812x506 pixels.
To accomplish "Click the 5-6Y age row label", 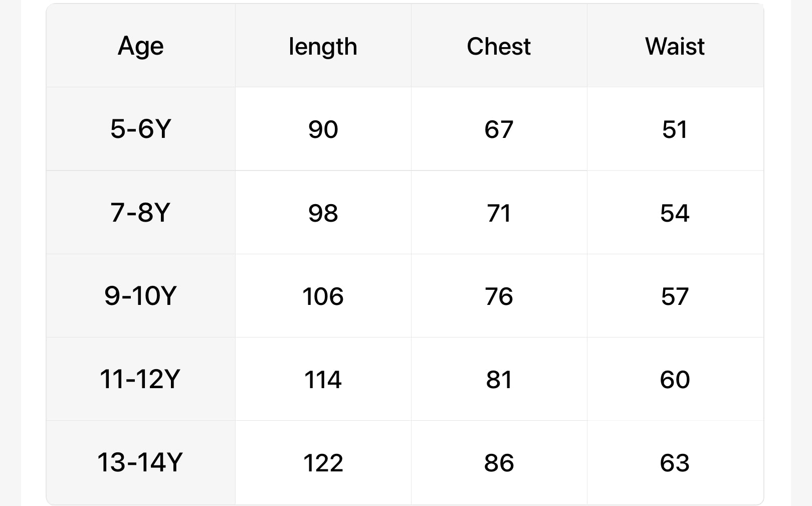I will click(140, 129).
